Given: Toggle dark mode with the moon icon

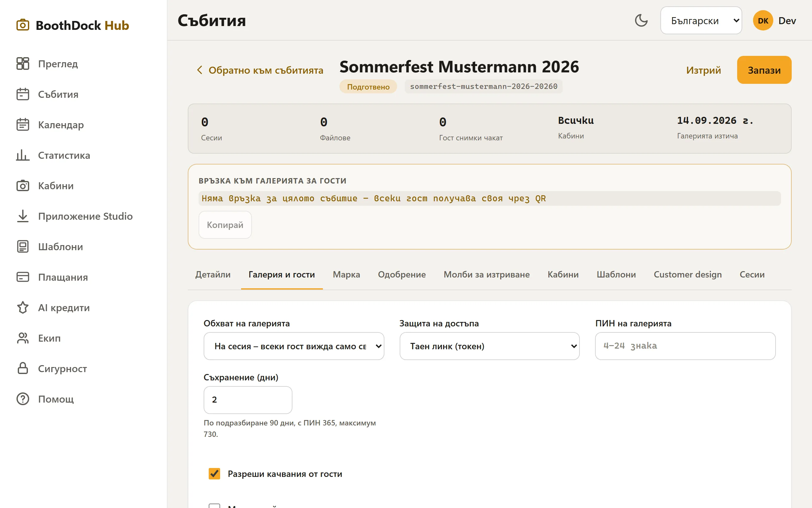Looking at the screenshot, I should pyautogui.click(x=641, y=21).
